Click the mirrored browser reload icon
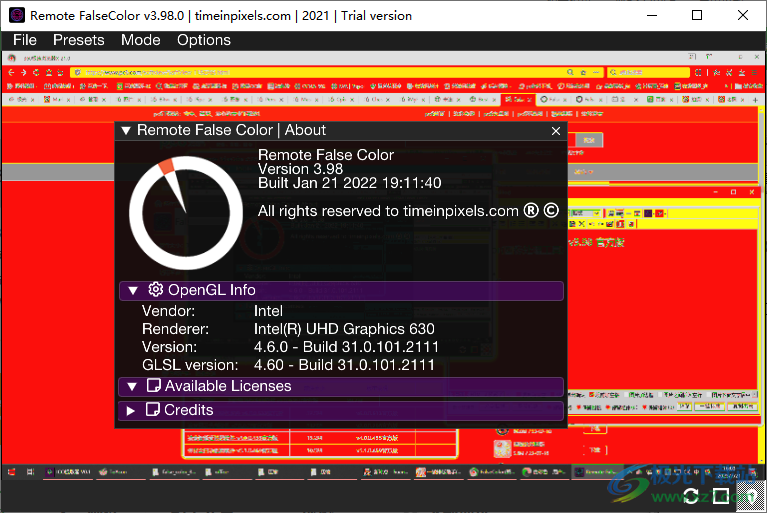The width and height of the screenshot is (767, 513). click(36, 72)
